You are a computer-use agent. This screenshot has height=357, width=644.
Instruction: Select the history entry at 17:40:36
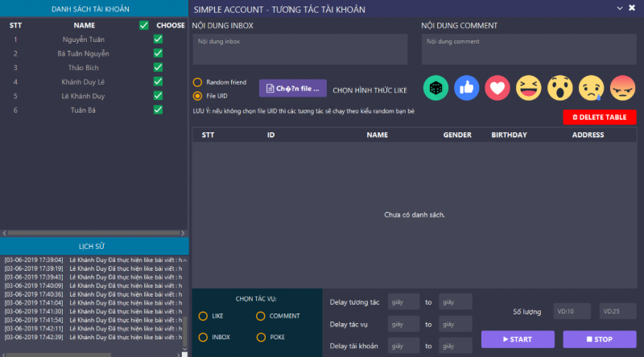[93, 294]
